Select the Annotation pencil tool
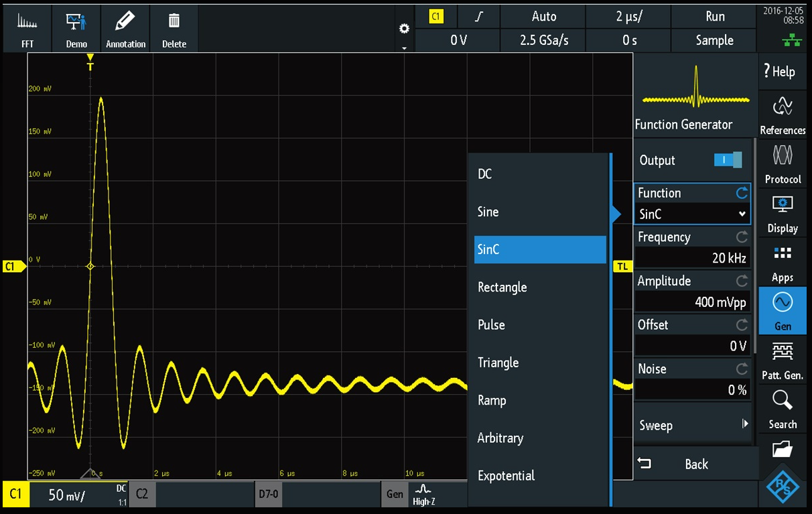Viewport: 812px width, 514px height. click(125, 28)
